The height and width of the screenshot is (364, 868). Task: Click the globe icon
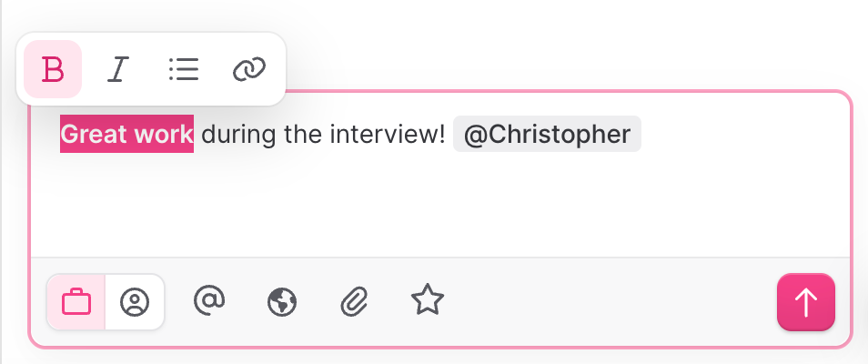click(x=282, y=301)
